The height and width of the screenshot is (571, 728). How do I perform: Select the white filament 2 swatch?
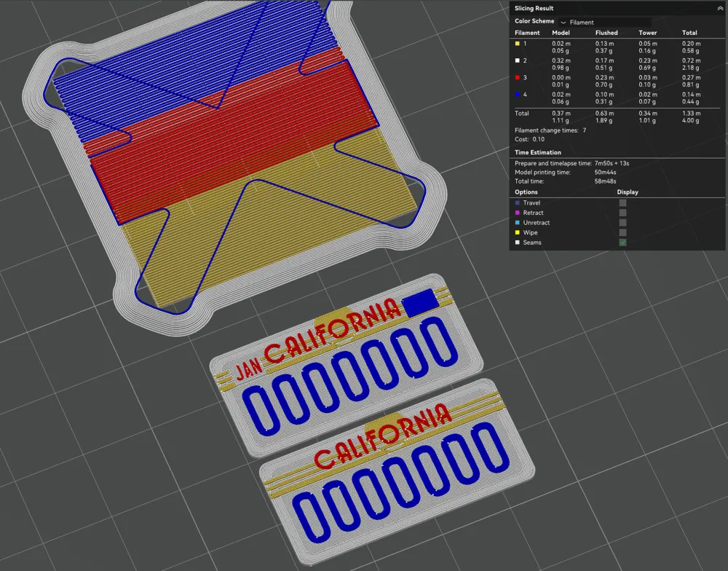click(517, 61)
